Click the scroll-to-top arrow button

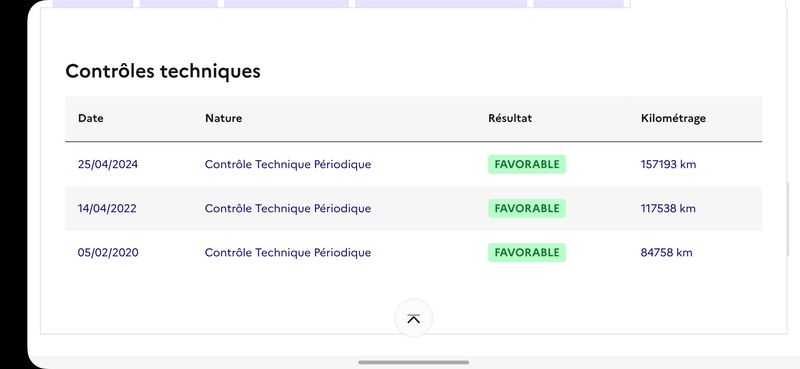(x=413, y=318)
